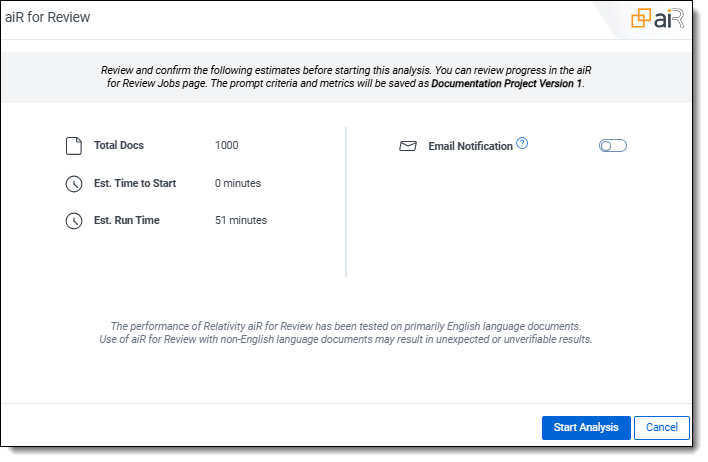Click the Est. Run Time clock icon
The height and width of the screenshot is (462, 708).
pyautogui.click(x=73, y=221)
